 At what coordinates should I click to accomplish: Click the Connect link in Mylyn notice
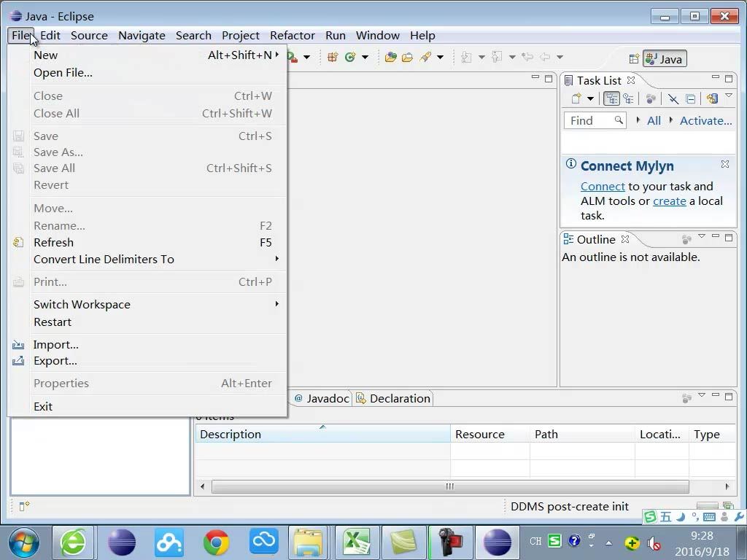603,186
